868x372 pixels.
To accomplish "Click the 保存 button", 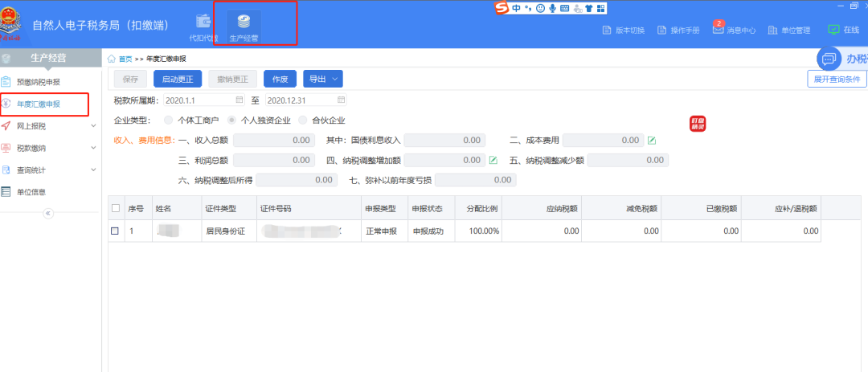I will pyautogui.click(x=131, y=80).
